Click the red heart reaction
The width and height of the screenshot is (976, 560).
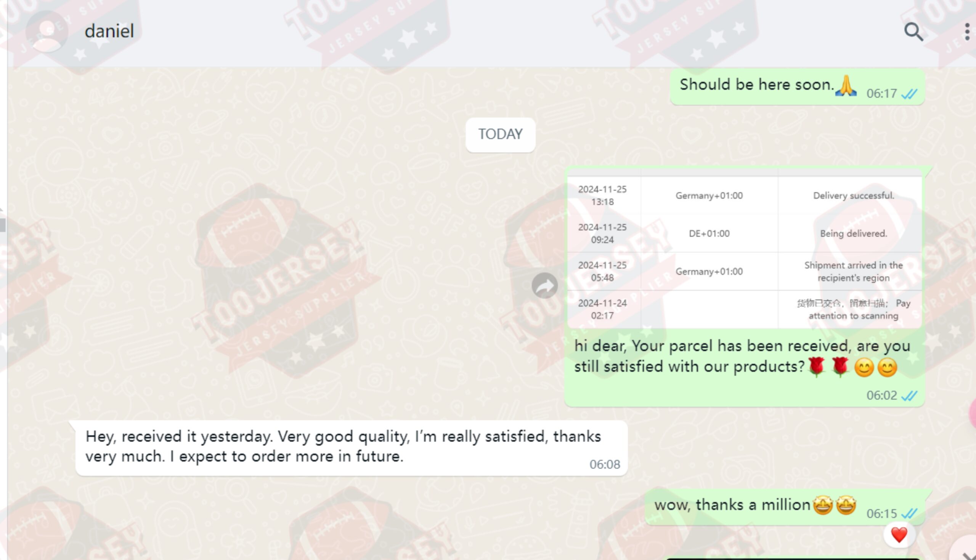tap(899, 535)
